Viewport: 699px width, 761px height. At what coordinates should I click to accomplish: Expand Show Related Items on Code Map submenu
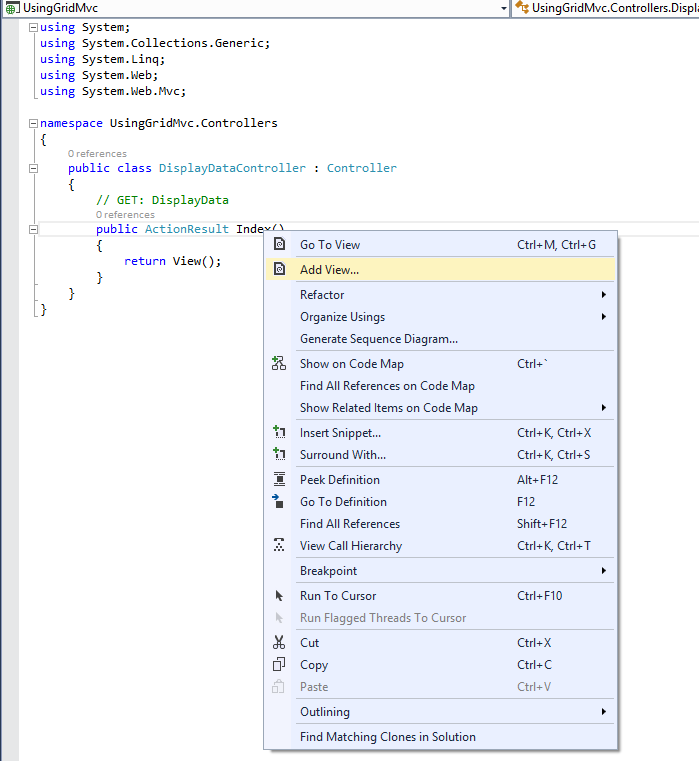tap(441, 408)
